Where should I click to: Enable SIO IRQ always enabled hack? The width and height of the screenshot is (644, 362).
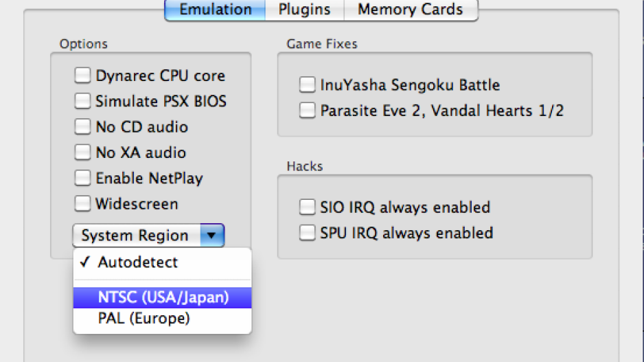pos(307,207)
